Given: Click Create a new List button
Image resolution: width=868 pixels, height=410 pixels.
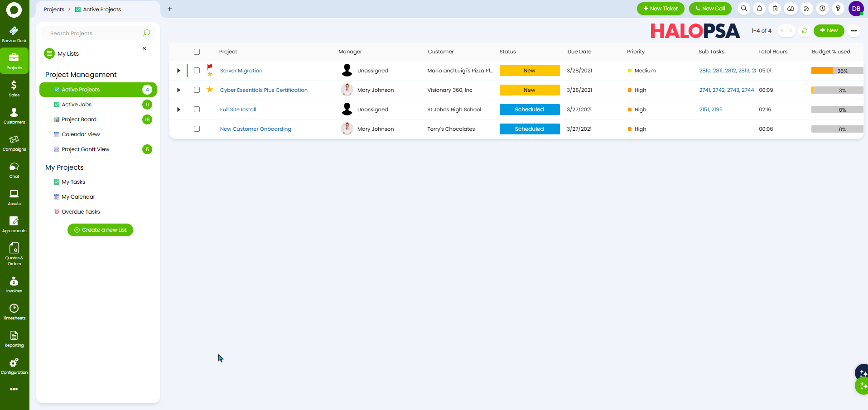Looking at the screenshot, I should [x=100, y=230].
